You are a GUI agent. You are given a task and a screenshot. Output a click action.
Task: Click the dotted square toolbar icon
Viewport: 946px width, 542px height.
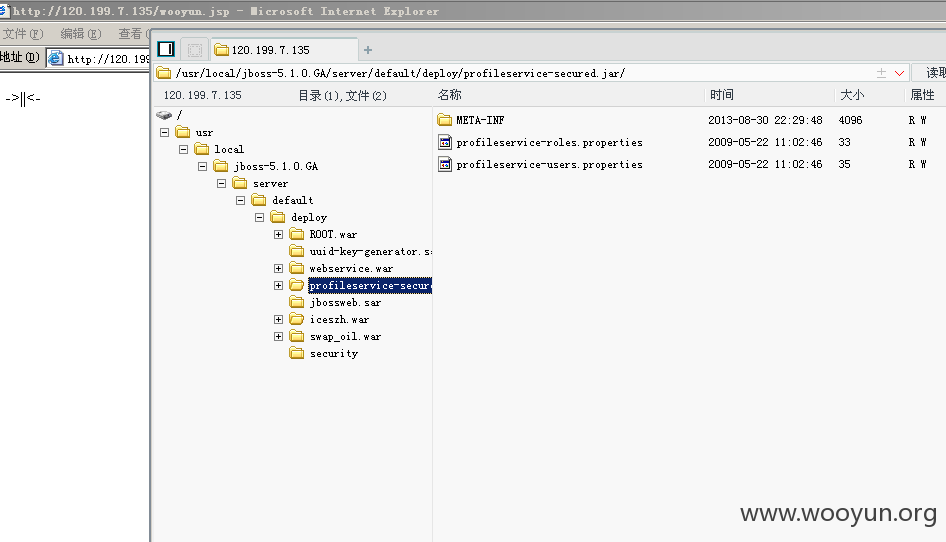[x=194, y=50]
